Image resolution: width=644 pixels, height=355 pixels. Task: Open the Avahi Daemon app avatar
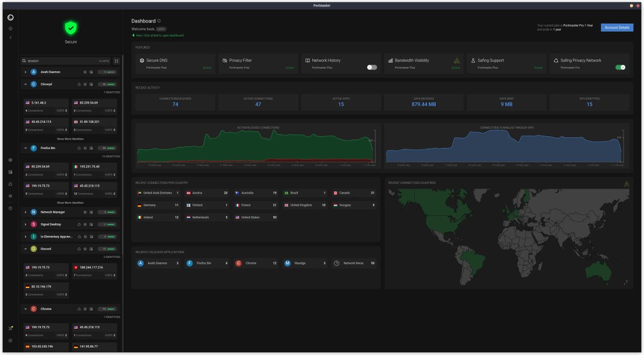(34, 72)
